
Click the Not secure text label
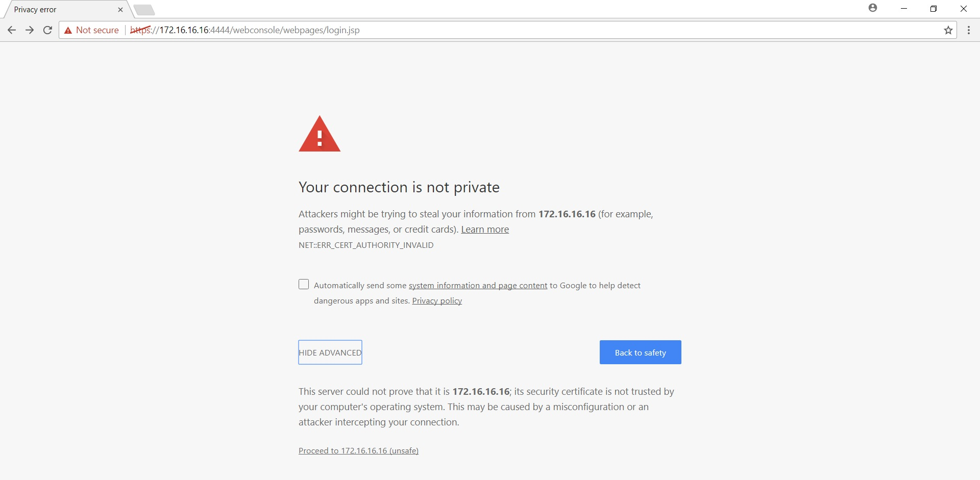point(97,30)
